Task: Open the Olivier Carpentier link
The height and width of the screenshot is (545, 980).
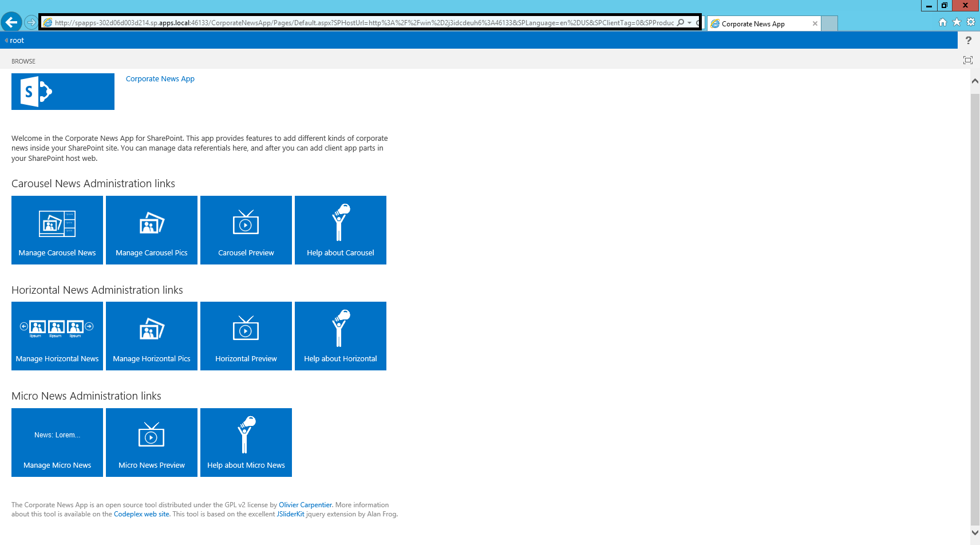Action: point(305,505)
